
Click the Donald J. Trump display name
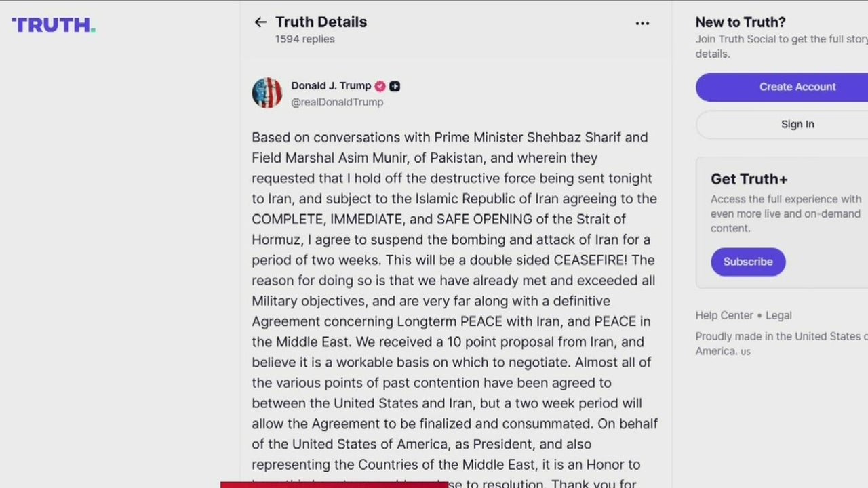pyautogui.click(x=331, y=86)
